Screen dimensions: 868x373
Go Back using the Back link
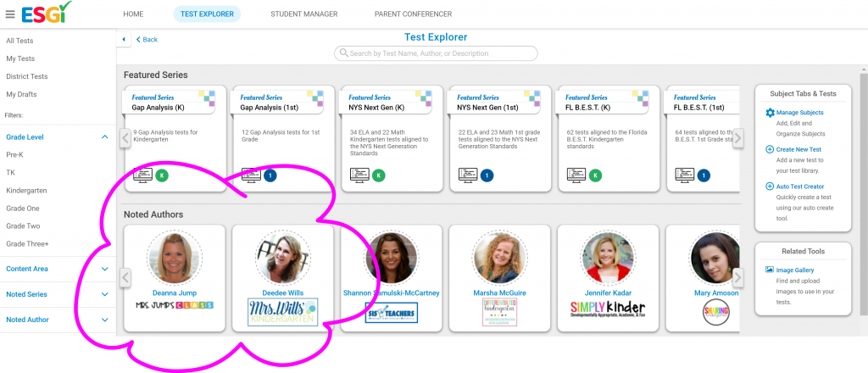click(x=147, y=39)
